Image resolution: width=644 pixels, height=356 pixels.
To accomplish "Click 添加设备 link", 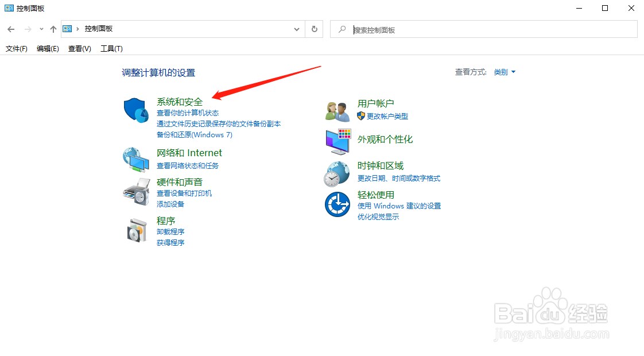I will pyautogui.click(x=170, y=204).
